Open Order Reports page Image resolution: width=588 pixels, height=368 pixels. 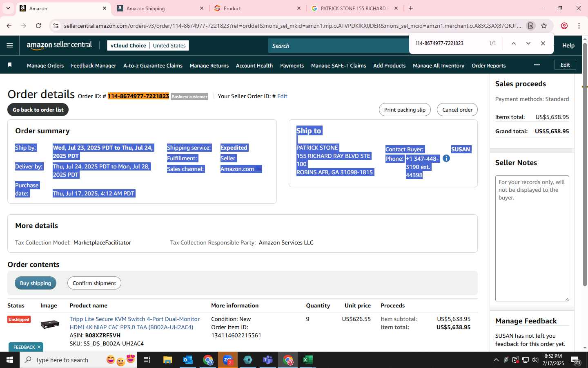[488, 65]
